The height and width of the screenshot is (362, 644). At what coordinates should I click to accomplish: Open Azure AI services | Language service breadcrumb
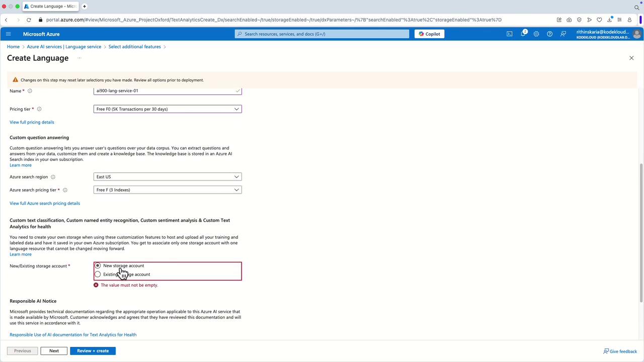pos(64,47)
